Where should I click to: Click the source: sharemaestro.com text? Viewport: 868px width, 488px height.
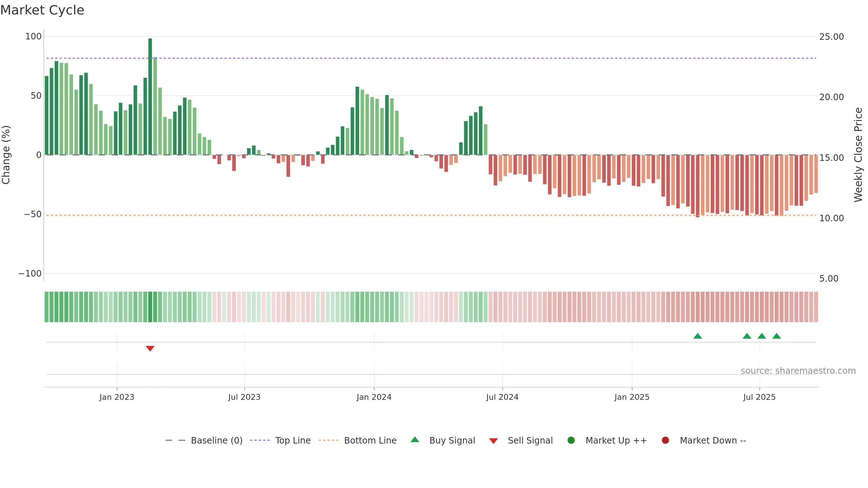coord(798,371)
